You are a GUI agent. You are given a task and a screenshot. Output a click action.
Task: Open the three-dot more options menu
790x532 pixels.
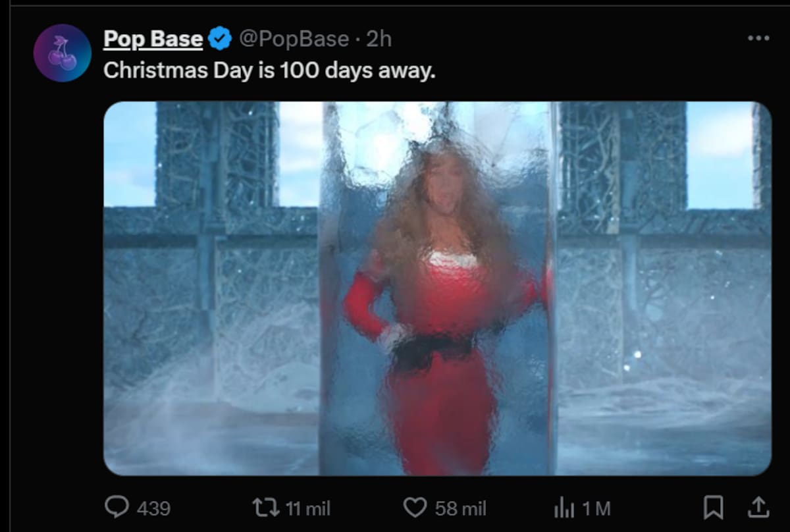[758, 38]
